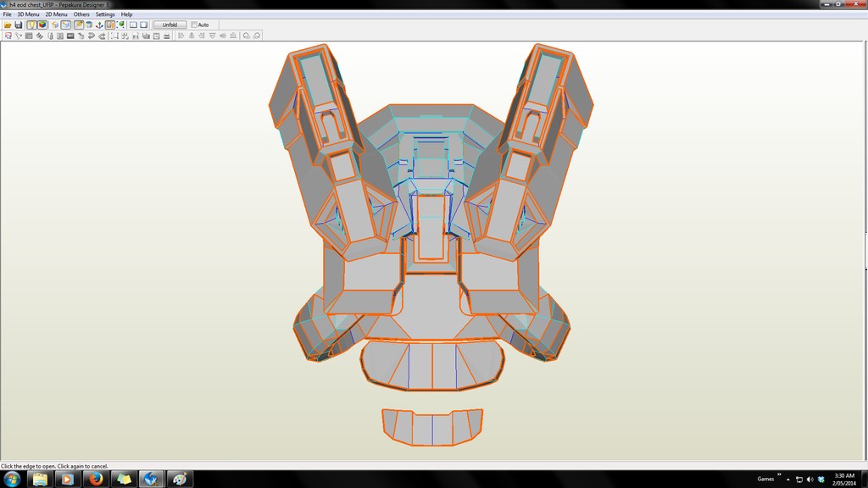Open Windows Media Player from taskbar
The image size is (868, 488).
[68, 480]
